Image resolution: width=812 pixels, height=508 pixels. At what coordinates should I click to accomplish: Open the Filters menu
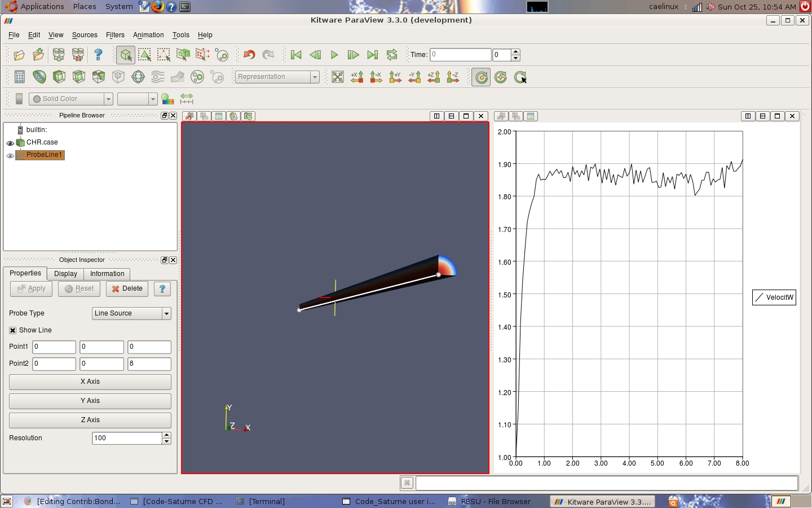(x=115, y=35)
